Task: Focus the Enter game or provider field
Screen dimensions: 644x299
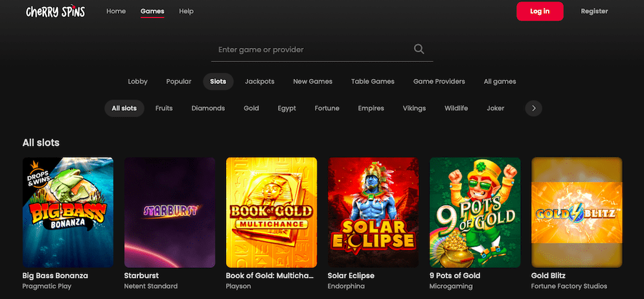Action: coord(311,49)
